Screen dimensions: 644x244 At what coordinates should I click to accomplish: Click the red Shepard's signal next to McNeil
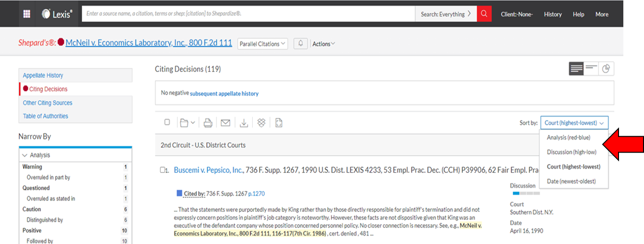(61, 42)
